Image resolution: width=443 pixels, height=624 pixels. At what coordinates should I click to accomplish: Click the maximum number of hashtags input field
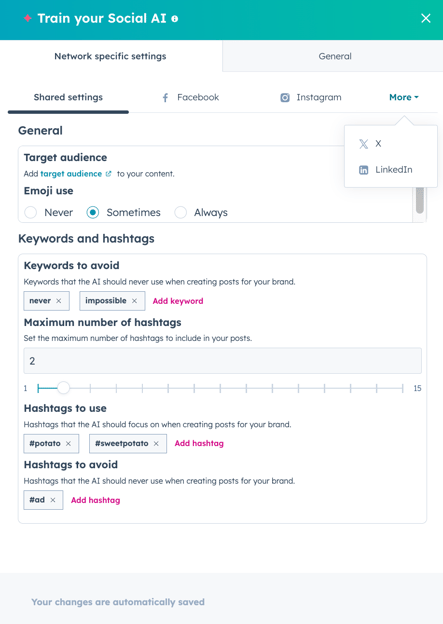(x=222, y=361)
